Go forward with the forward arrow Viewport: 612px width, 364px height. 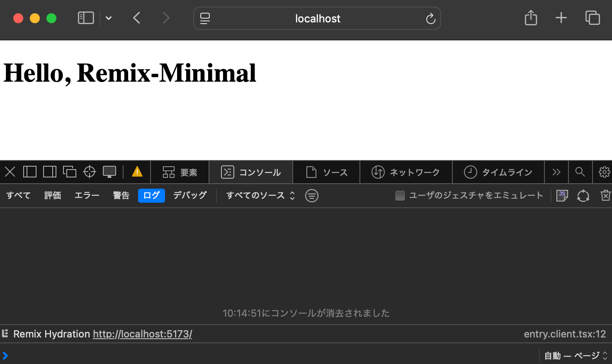pos(166,18)
